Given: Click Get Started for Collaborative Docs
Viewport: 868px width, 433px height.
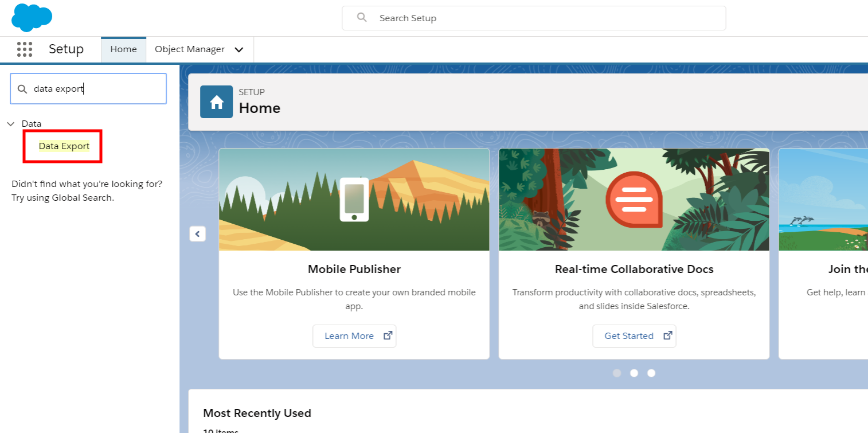Looking at the screenshot, I should click(x=634, y=336).
